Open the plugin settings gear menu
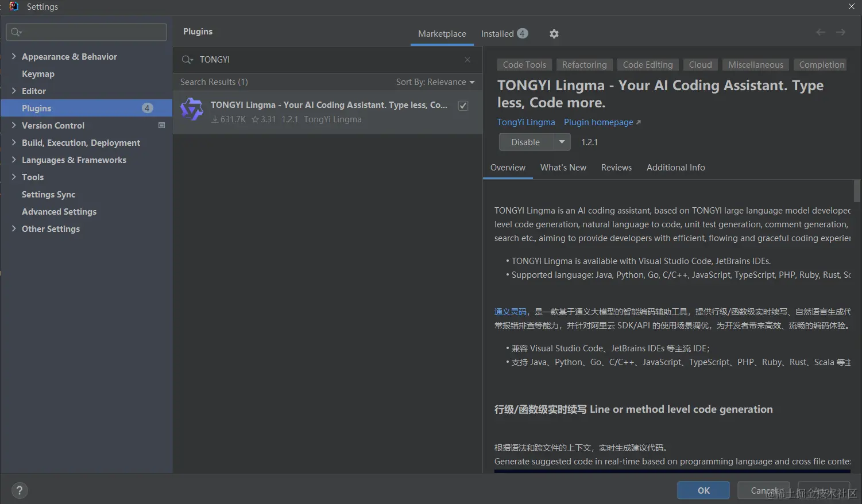Screen dimensions: 862x504 point(554,34)
